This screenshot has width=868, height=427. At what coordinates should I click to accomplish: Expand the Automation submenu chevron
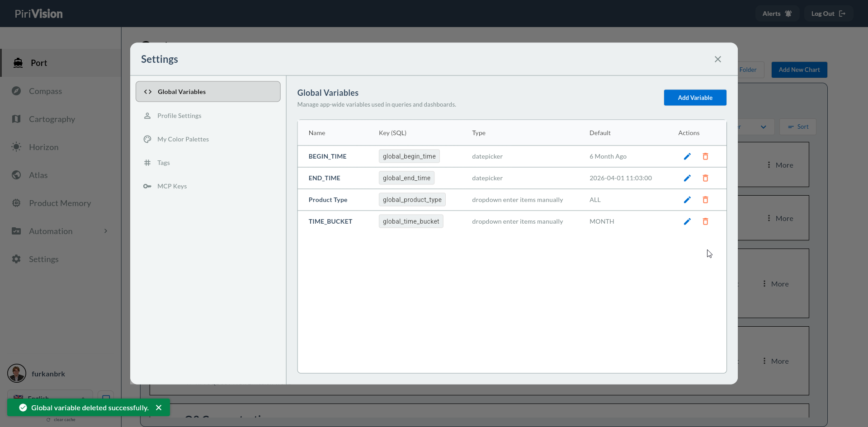(106, 231)
